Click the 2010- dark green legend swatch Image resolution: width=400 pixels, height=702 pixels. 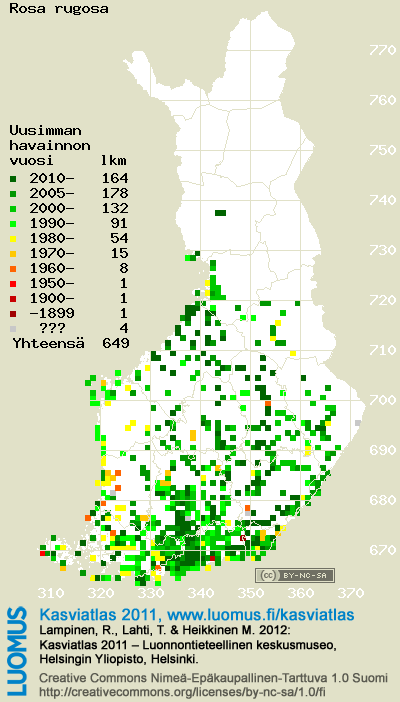13,179
